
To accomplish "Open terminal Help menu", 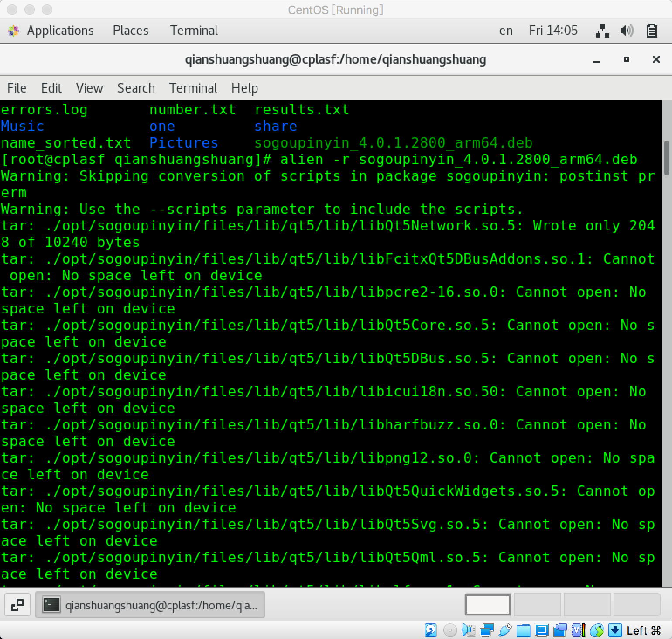I will click(244, 88).
